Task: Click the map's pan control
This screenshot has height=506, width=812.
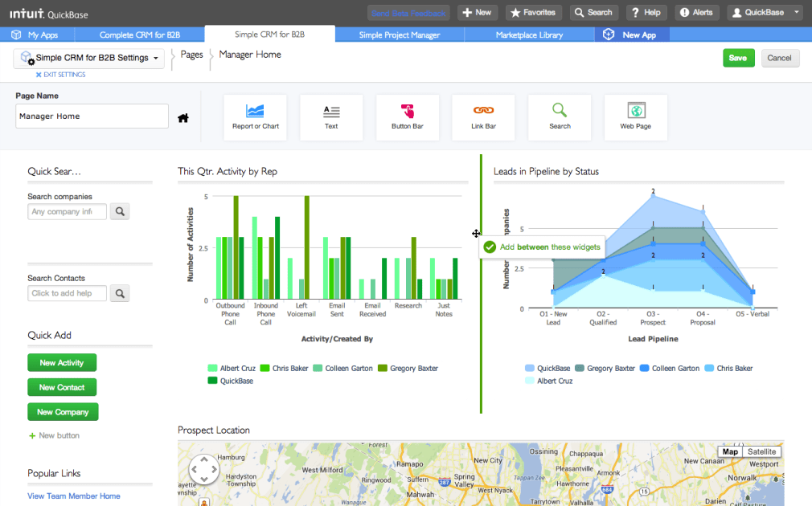Action: point(203,470)
